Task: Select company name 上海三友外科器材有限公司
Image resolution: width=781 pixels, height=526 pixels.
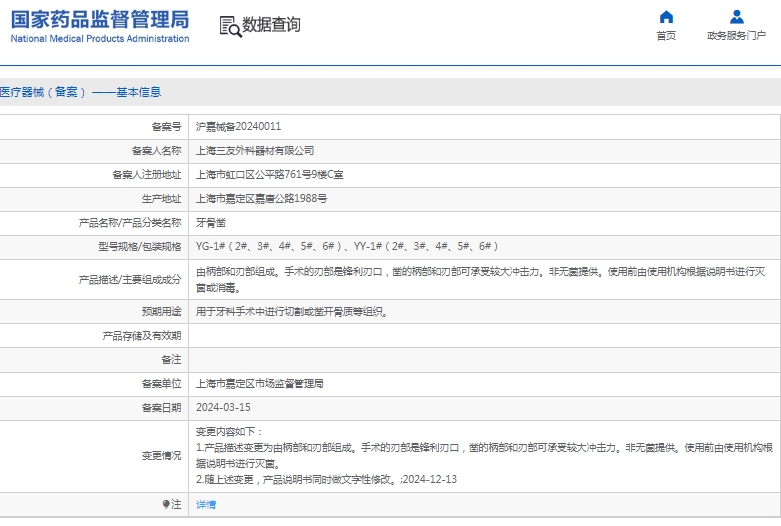Action: (255, 150)
